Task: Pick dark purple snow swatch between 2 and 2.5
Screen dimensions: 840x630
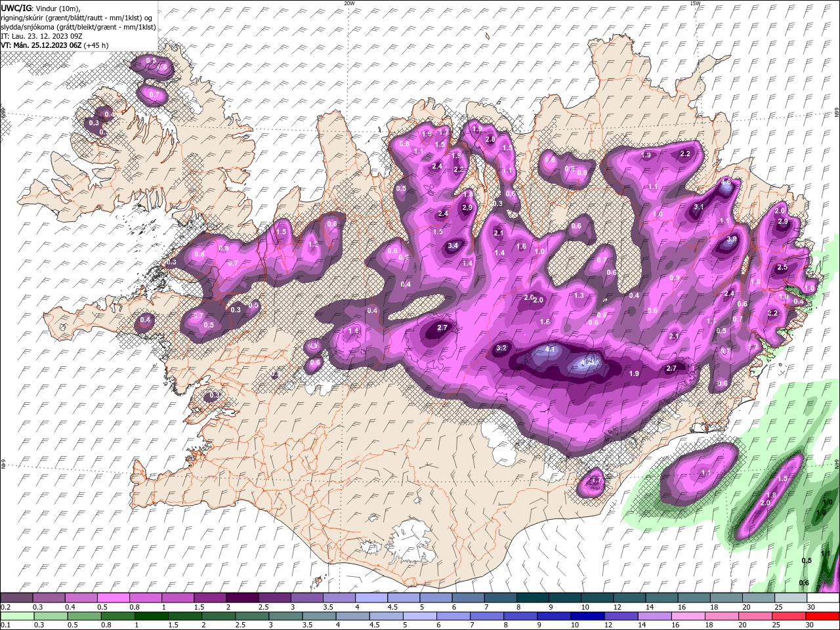Action: 241,598
